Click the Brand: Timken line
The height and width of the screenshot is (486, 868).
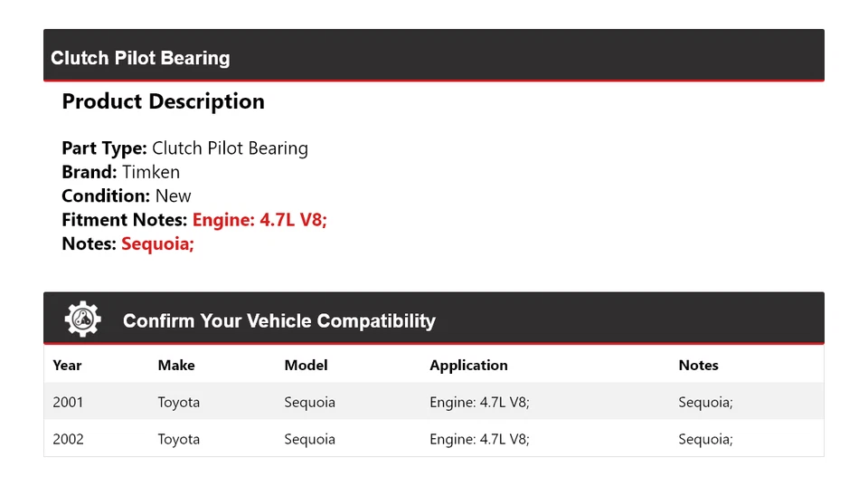tap(120, 172)
